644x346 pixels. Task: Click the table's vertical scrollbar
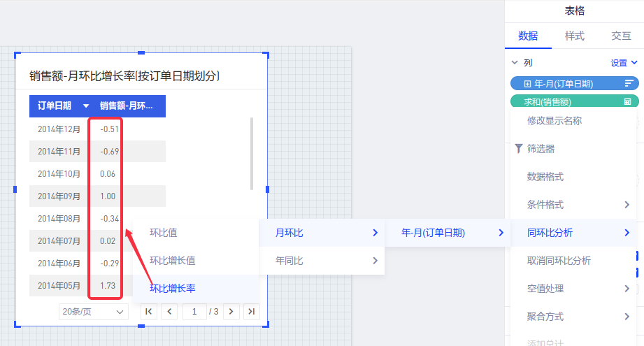[x=252, y=153]
